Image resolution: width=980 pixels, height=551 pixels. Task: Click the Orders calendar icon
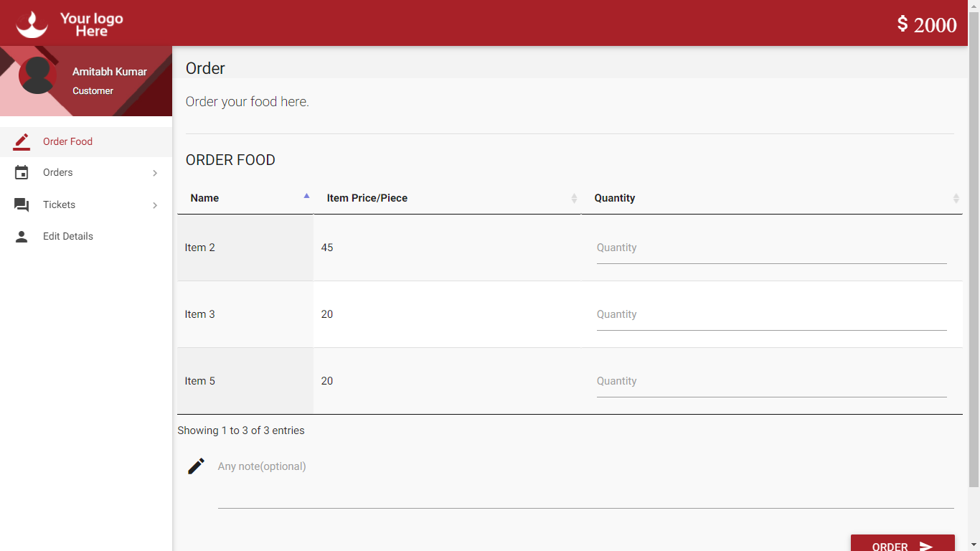(21, 172)
